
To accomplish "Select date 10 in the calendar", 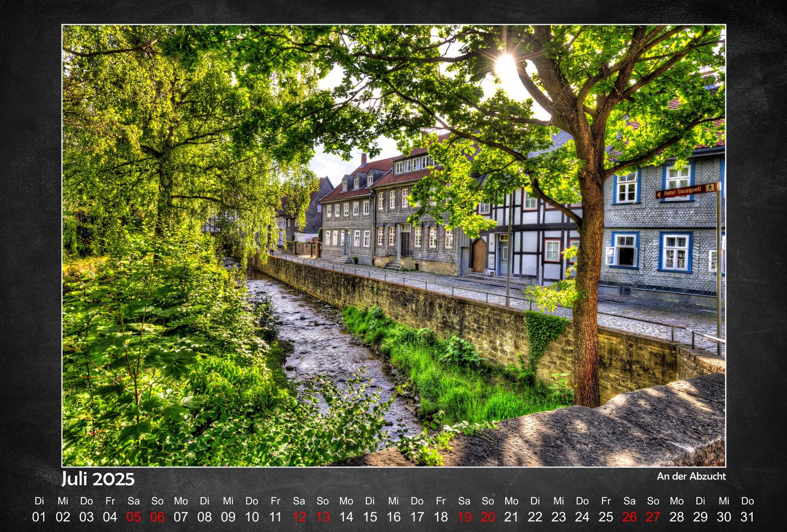I will click(252, 517).
